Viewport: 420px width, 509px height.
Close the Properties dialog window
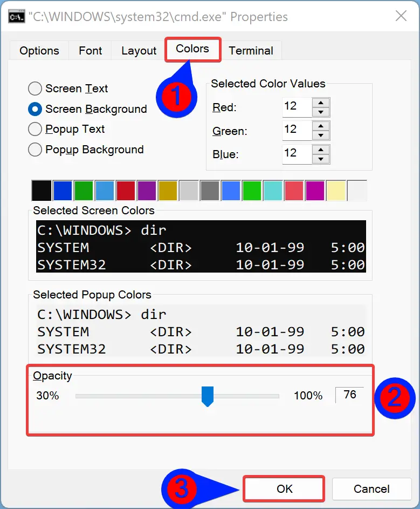pos(401,16)
